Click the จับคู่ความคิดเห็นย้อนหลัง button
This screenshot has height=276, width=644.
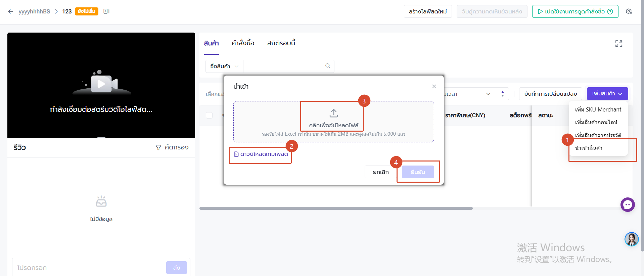[x=492, y=11]
